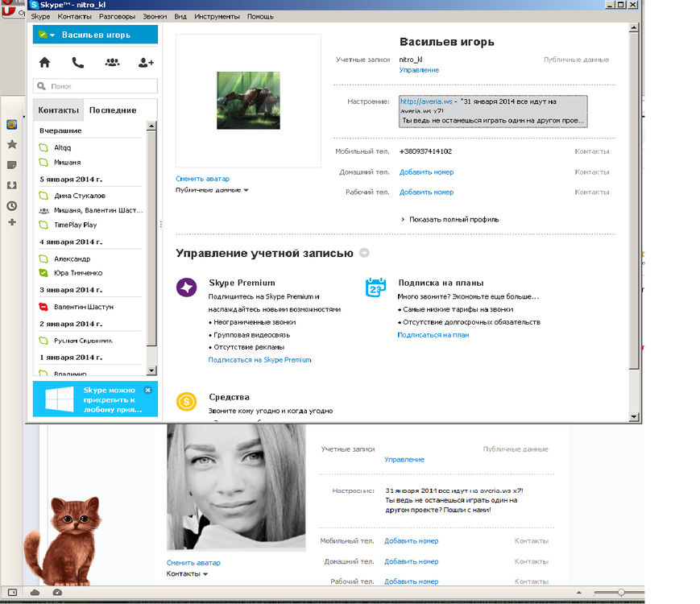This screenshot has width=700, height=604.
Task: Open the online status dropdown arrow
Action: [x=52, y=35]
